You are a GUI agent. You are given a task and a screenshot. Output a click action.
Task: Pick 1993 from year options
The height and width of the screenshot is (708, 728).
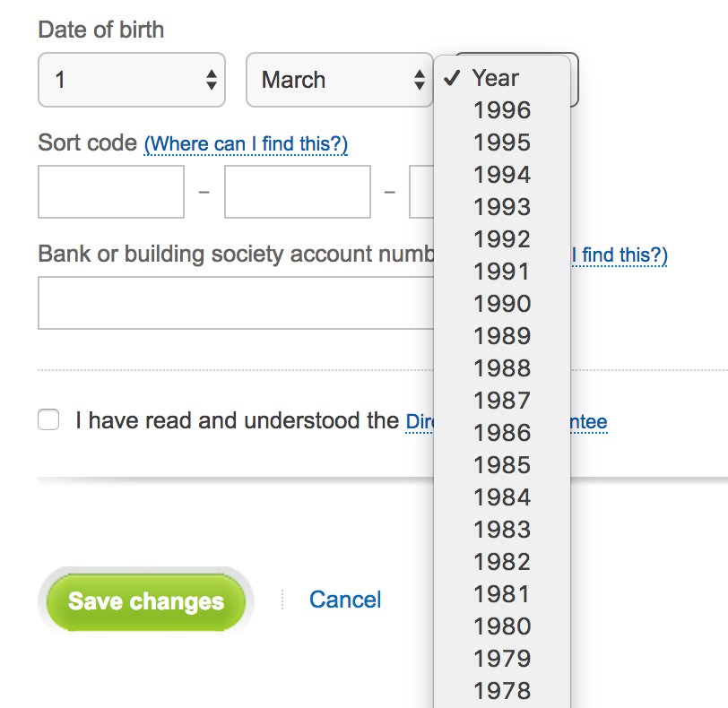(x=502, y=207)
